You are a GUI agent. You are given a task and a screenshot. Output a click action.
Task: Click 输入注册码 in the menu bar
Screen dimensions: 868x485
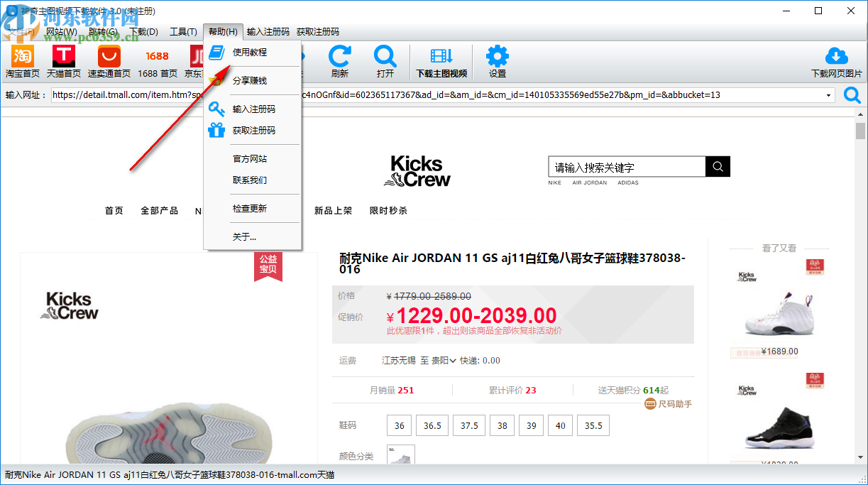point(268,31)
